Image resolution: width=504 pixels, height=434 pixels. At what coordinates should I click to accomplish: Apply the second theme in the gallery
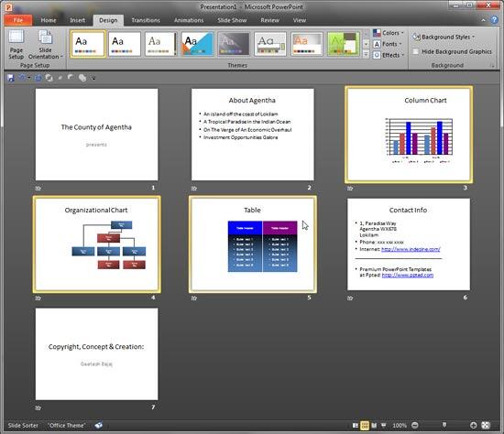(125, 44)
